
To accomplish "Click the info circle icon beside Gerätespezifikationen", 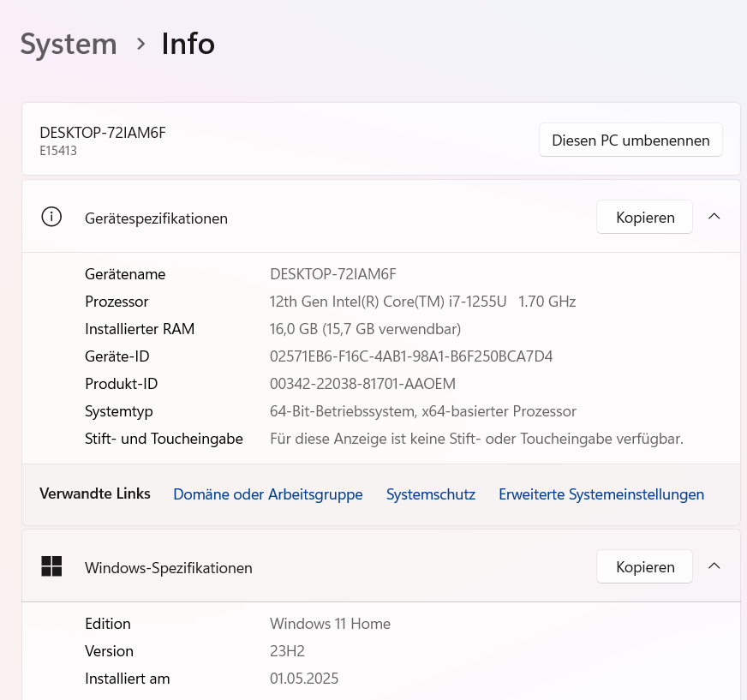I will coord(51,217).
